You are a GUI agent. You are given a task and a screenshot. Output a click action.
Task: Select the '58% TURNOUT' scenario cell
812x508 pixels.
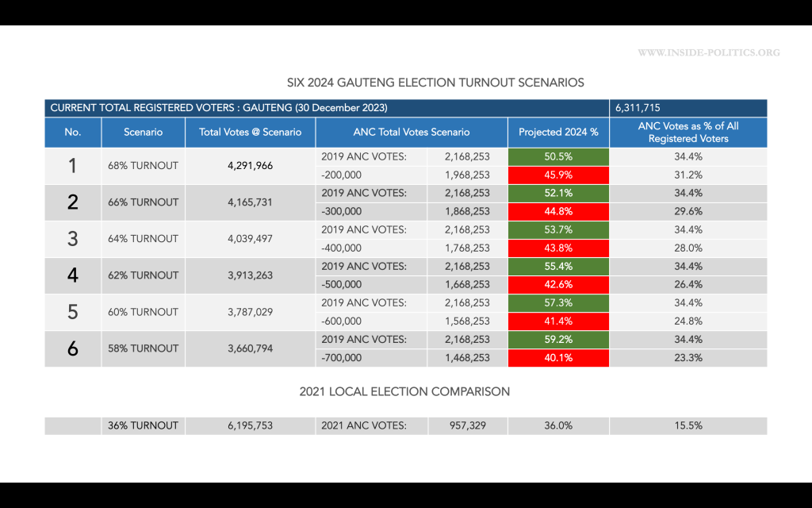[143, 348]
